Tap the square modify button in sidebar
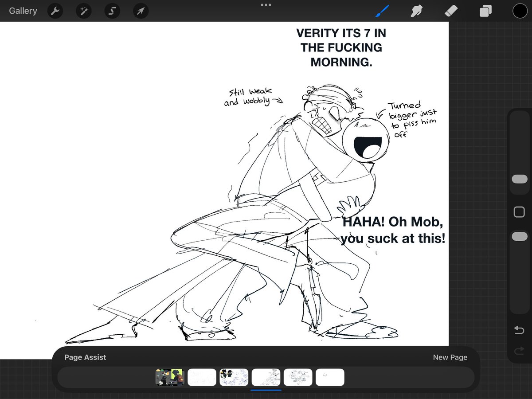The image size is (532, 399). click(x=519, y=212)
